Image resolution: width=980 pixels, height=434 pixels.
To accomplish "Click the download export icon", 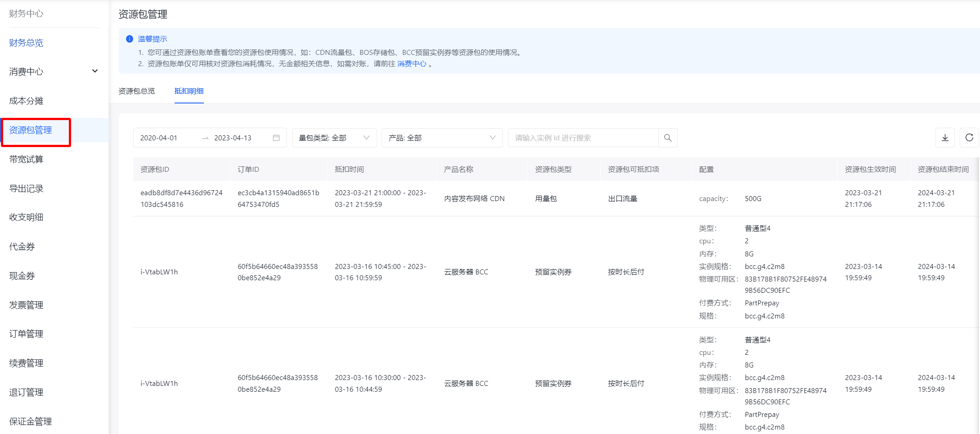I will (945, 138).
